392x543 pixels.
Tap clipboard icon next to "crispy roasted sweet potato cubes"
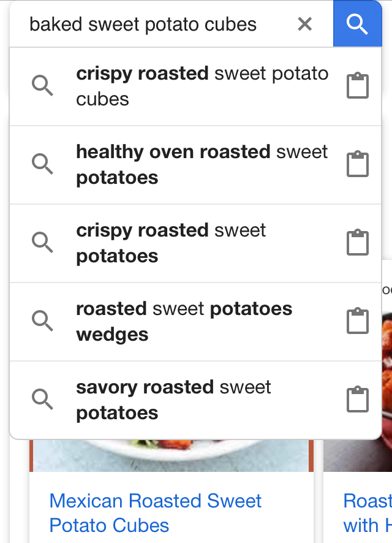(x=357, y=85)
